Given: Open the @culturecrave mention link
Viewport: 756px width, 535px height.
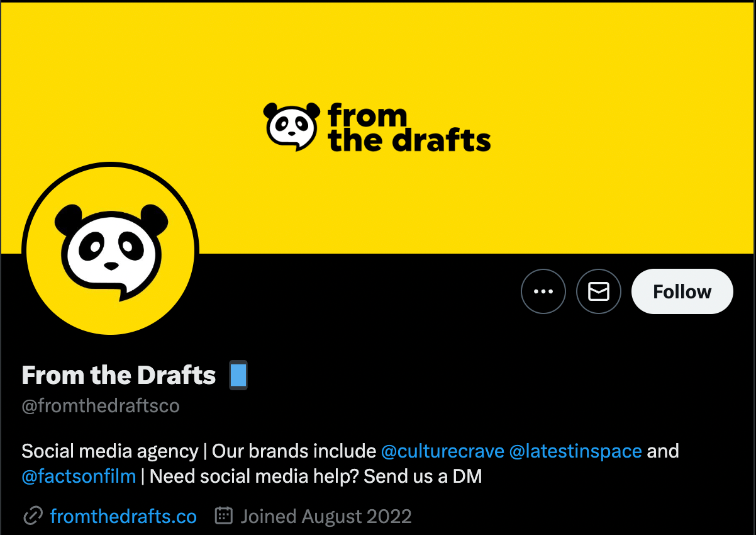Looking at the screenshot, I should (x=443, y=451).
